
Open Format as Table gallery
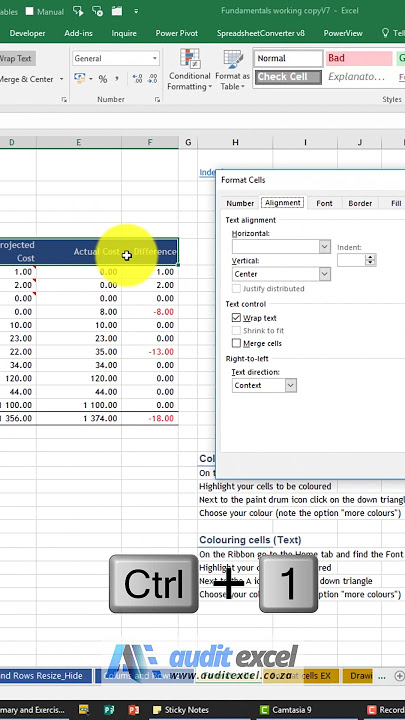pos(232,69)
